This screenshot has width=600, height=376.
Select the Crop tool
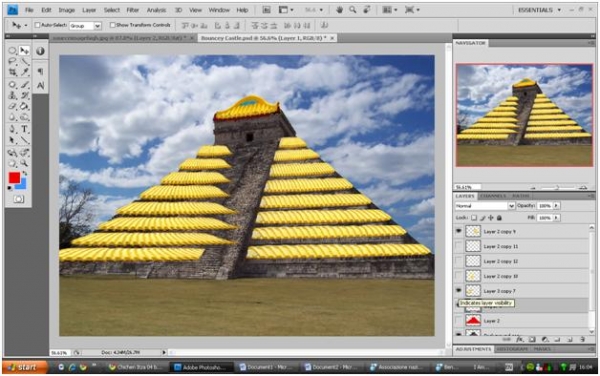point(12,72)
